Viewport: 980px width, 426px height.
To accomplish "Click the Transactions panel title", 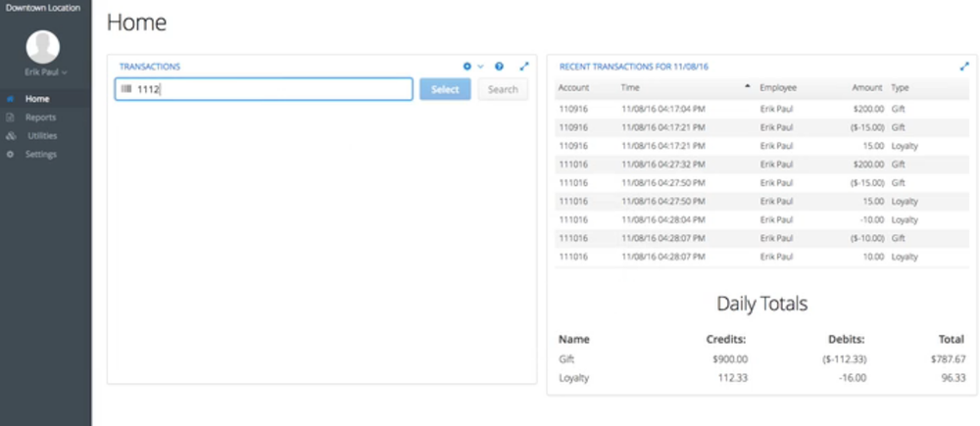I will pyautogui.click(x=149, y=67).
